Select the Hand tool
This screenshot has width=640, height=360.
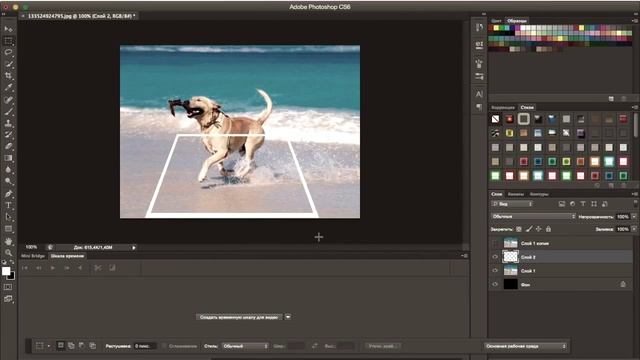coord(8,241)
